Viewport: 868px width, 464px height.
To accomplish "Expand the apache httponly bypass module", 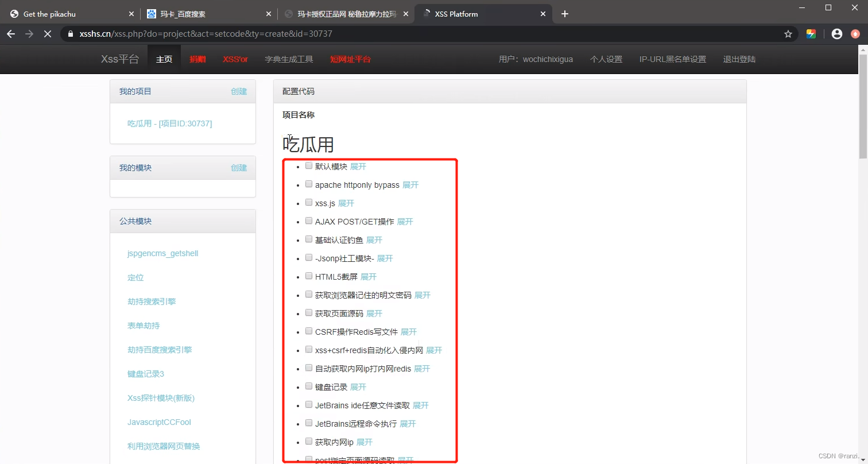I will pos(410,185).
